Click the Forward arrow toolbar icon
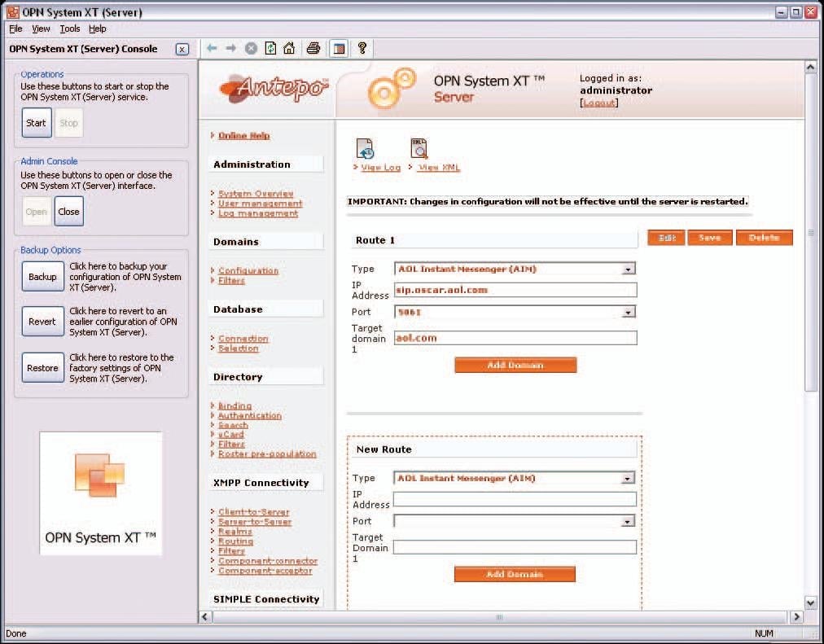824x644 pixels. (230, 48)
